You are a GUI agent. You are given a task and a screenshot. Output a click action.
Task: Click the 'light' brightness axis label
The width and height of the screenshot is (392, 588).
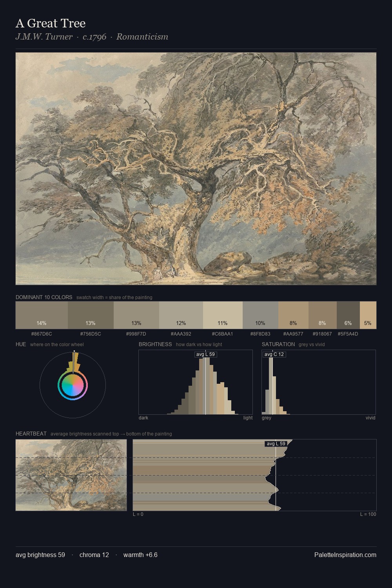248,418
